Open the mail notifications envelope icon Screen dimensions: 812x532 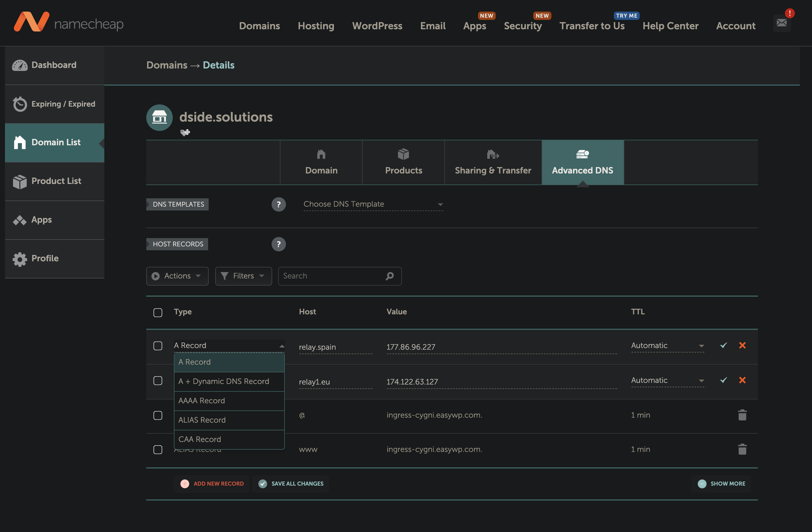[x=782, y=23]
